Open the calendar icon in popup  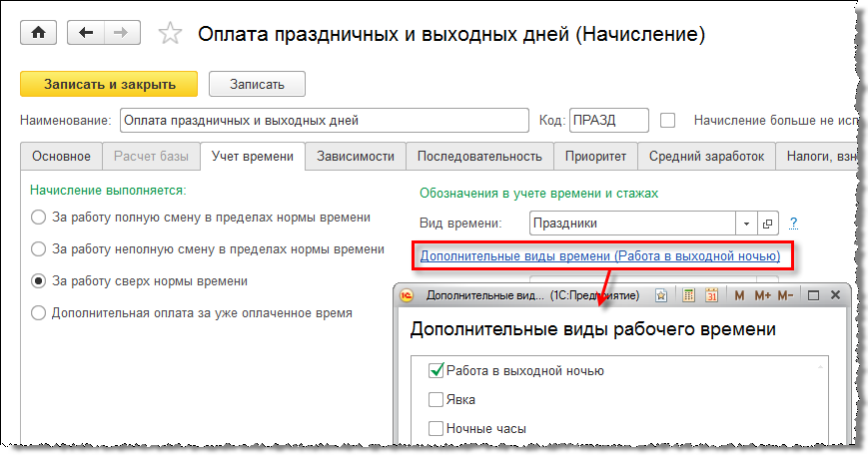[712, 295]
